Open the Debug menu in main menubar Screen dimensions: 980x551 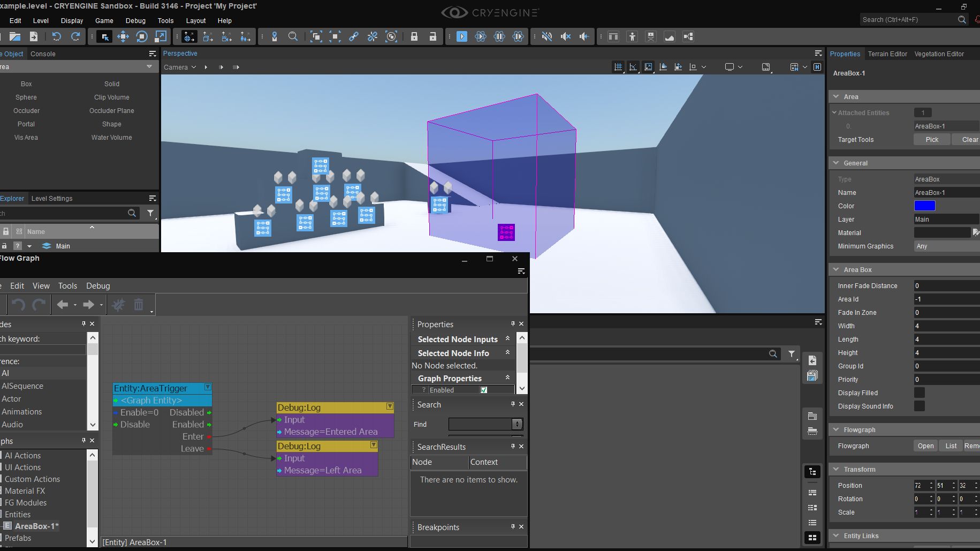135,20
